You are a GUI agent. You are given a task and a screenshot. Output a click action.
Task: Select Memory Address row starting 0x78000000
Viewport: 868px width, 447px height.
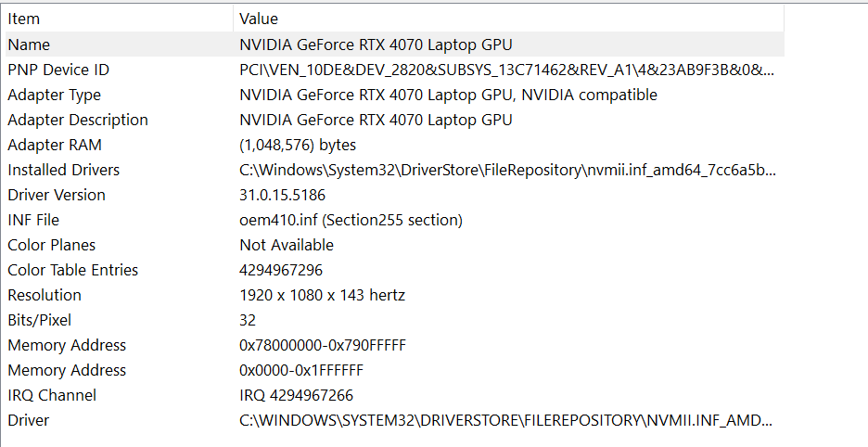coord(395,345)
